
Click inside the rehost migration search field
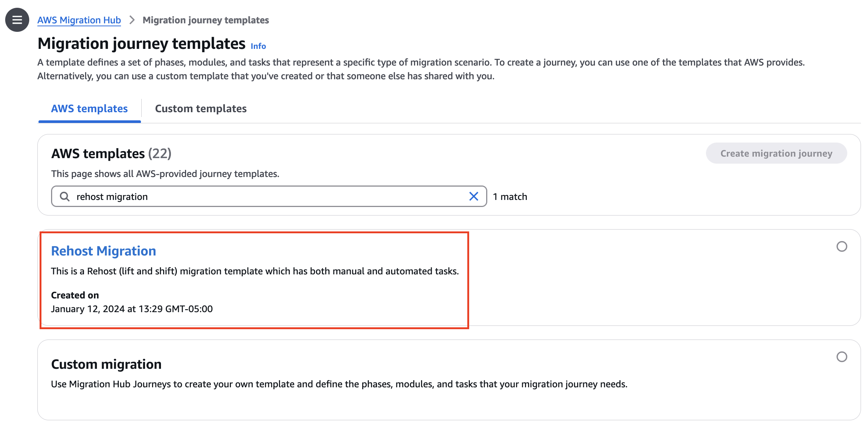click(x=259, y=196)
